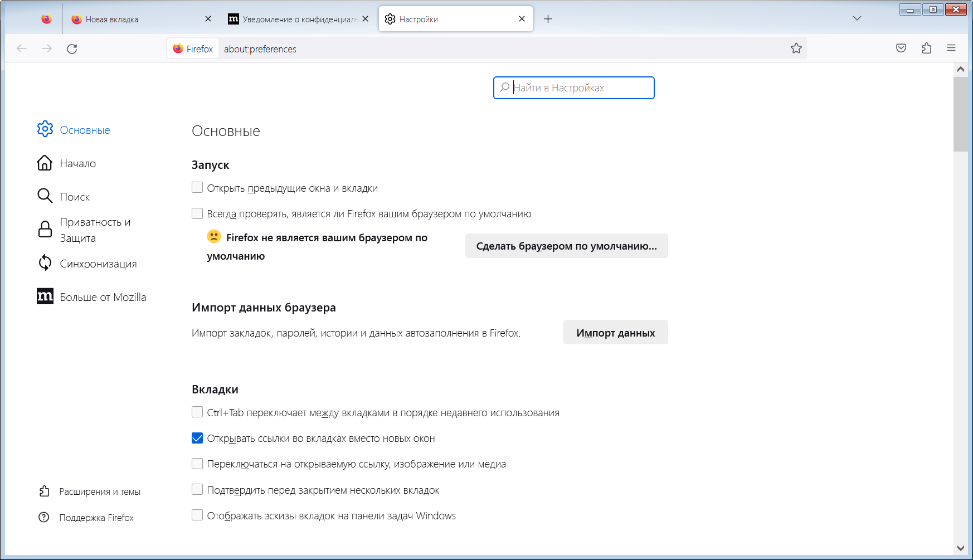The image size is (973, 560).
Task: Click the gear icon beside Основные
Action: tap(45, 129)
